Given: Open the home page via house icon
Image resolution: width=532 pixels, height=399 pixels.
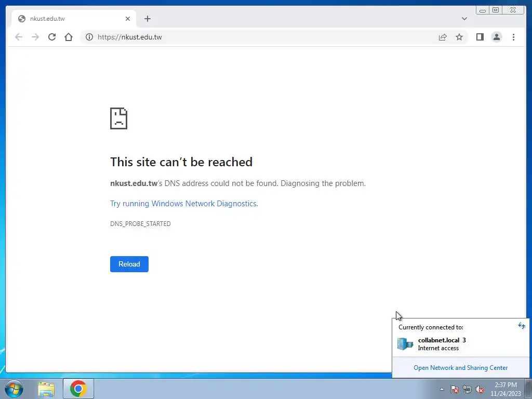Looking at the screenshot, I should point(69,37).
